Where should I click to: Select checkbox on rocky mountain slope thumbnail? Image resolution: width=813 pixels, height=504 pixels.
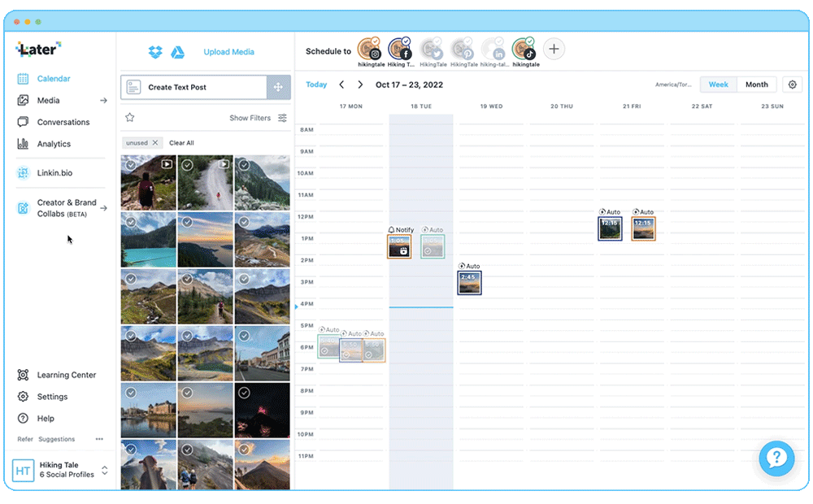(244, 165)
